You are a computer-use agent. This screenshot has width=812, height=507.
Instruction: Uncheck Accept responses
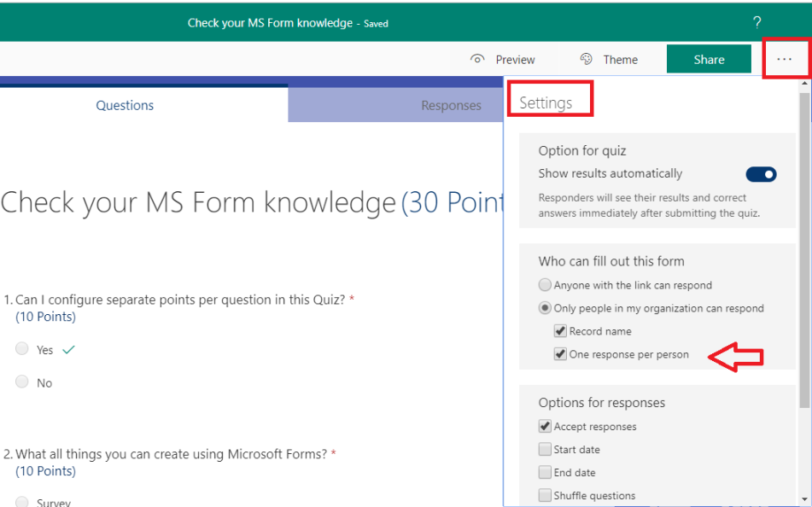click(545, 426)
